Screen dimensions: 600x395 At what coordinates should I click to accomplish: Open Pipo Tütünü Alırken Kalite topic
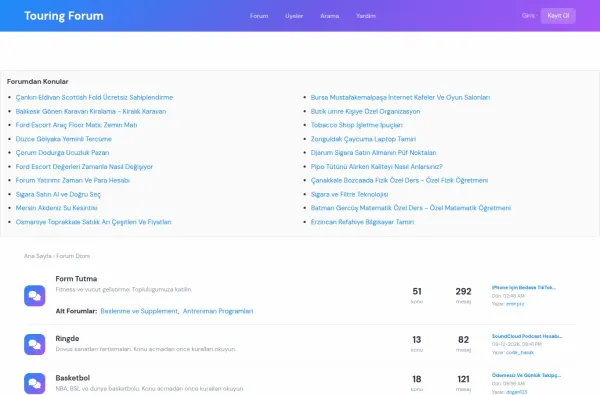pyautogui.click(x=377, y=167)
